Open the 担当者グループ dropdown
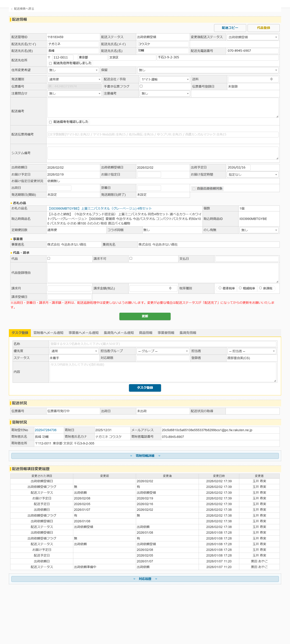The image size is (290, 644). coord(163,351)
